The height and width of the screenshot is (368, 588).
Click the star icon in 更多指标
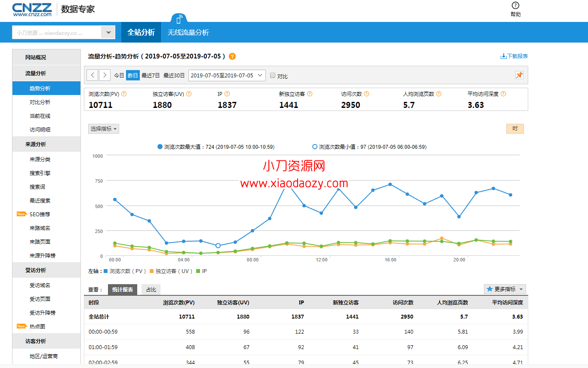click(x=489, y=289)
